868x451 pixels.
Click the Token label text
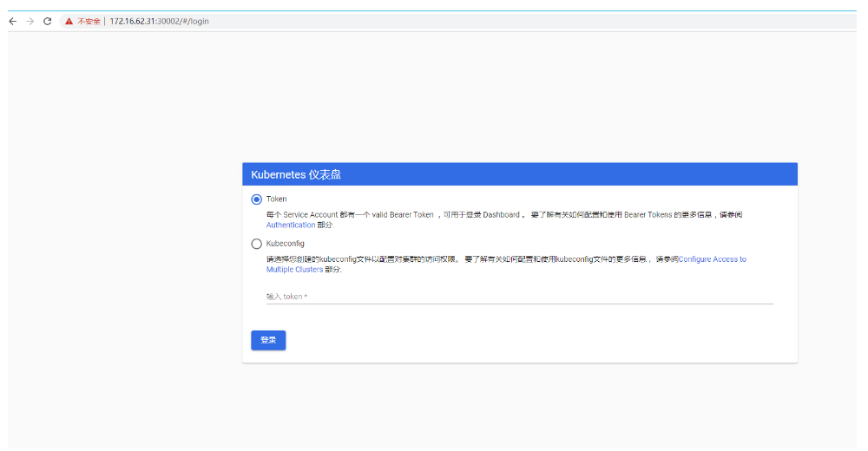point(276,199)
